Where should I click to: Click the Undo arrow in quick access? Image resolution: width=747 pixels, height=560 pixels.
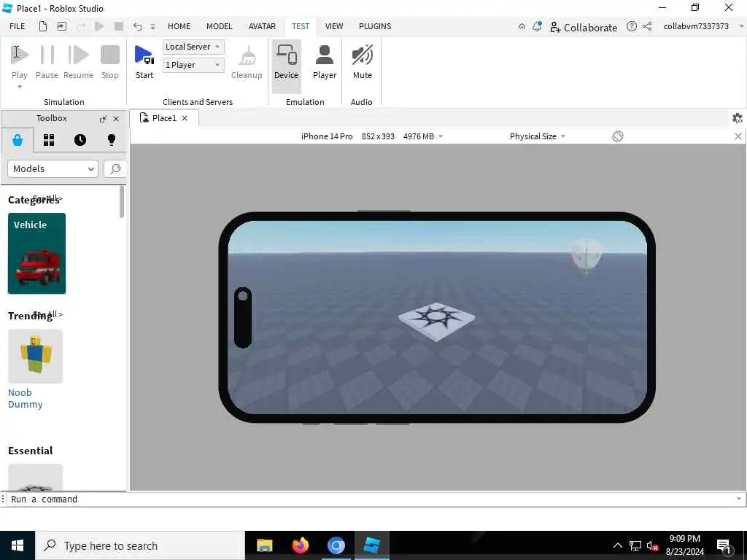coord(138,26)
